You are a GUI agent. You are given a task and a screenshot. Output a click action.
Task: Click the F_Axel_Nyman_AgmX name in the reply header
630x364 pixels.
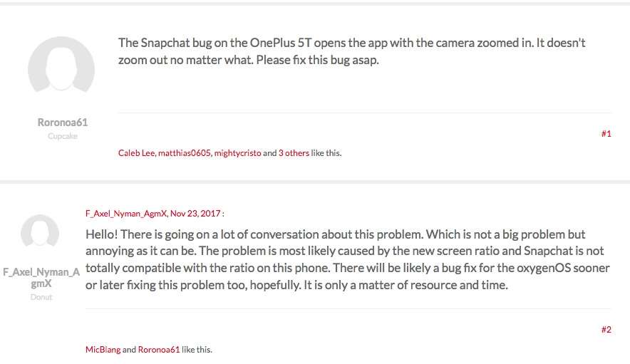click(125, 213)
